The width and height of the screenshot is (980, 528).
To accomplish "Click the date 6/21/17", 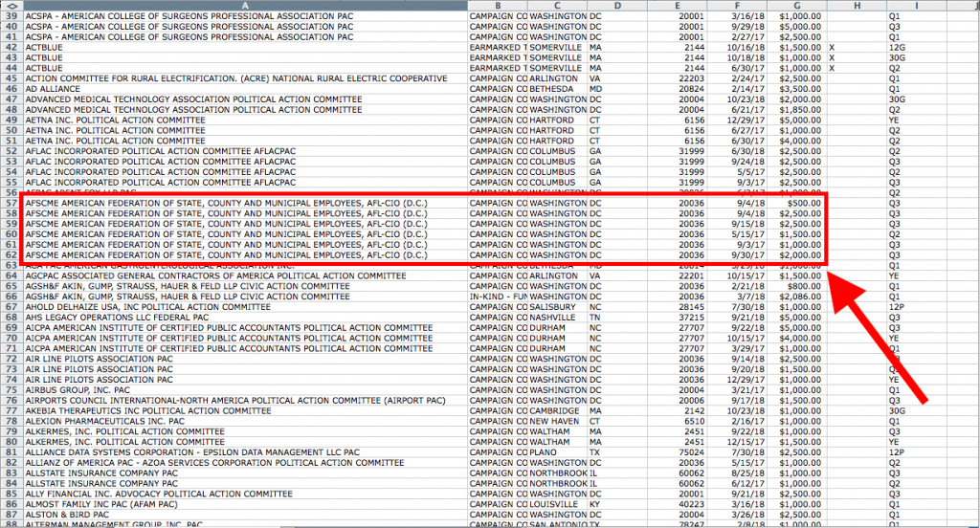I will (738, 110).
